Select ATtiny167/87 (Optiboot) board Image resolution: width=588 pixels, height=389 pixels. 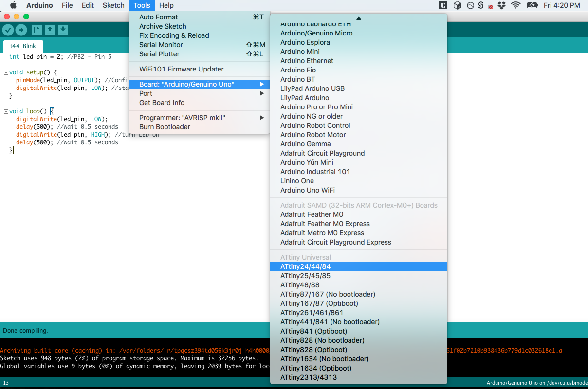pos(359,303)
